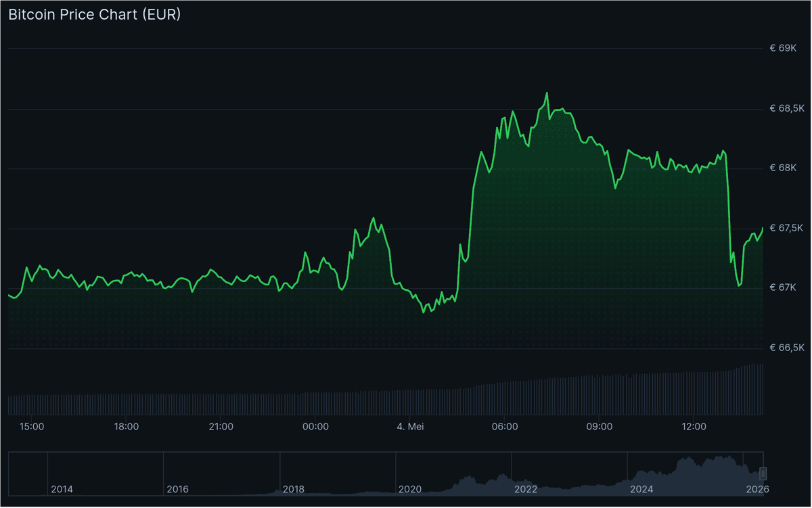
Task: Click the 21:00 time axis label
Action: (x=221, y=427)
